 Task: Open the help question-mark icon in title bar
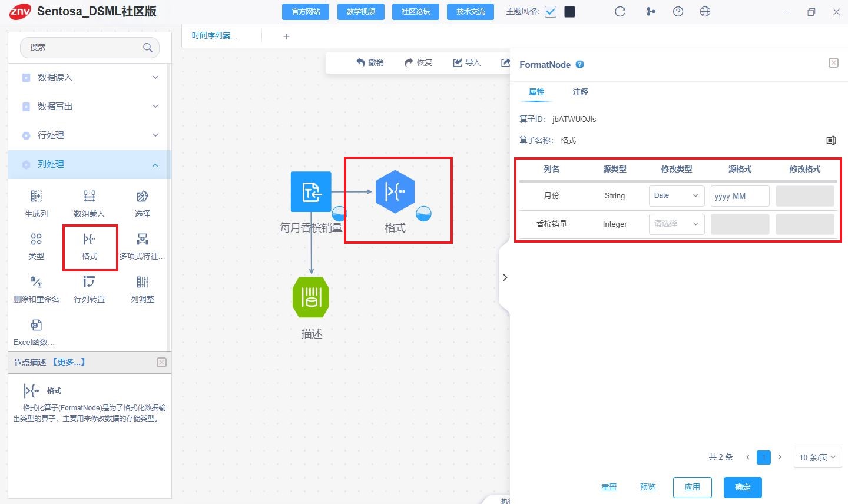678,12
